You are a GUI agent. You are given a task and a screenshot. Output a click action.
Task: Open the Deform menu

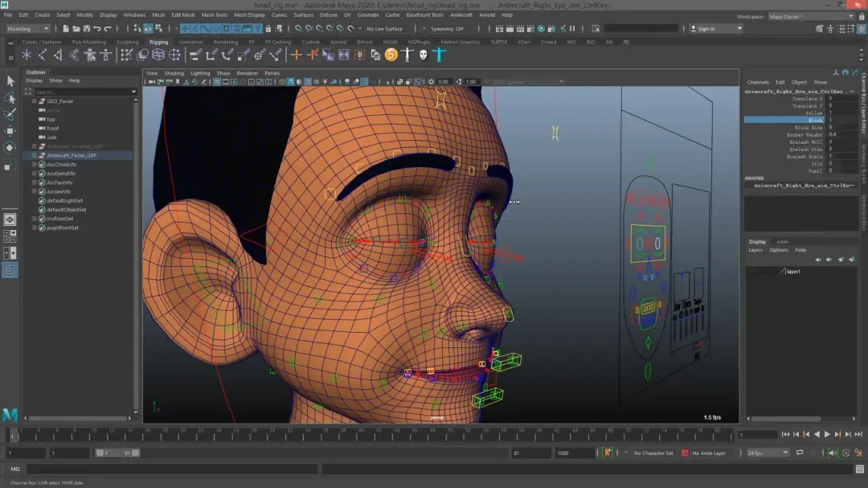tap(329, 14)
